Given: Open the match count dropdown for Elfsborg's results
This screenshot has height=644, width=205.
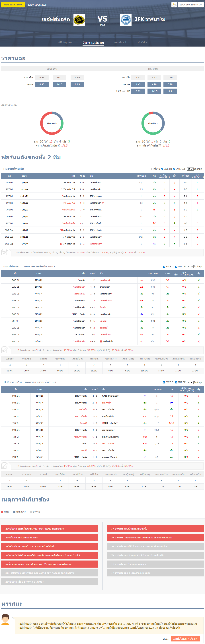Looking at the screenshot, I should coord(190,267).
